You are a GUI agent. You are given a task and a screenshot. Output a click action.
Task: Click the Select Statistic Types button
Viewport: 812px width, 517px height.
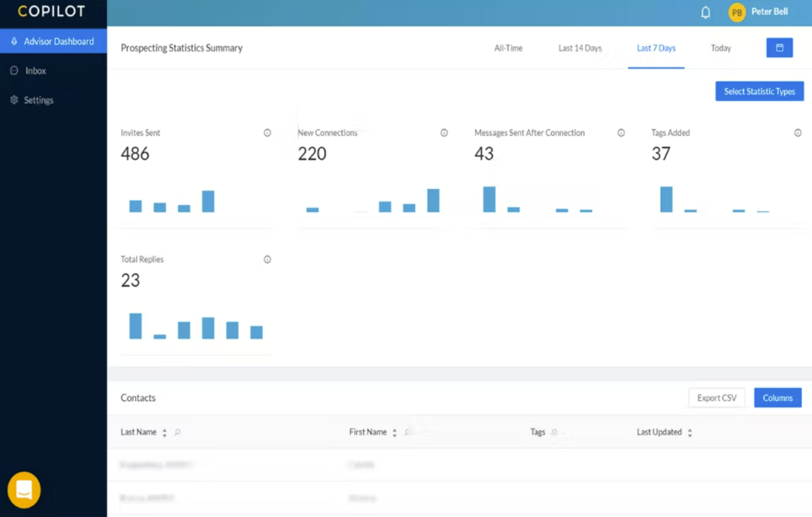(760, 91)
